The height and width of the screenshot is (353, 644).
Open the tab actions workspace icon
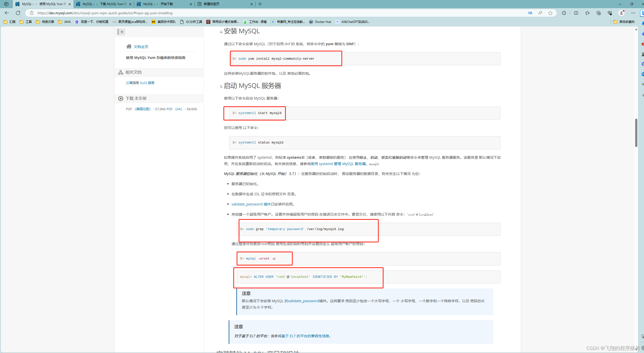tap(6, 4)
